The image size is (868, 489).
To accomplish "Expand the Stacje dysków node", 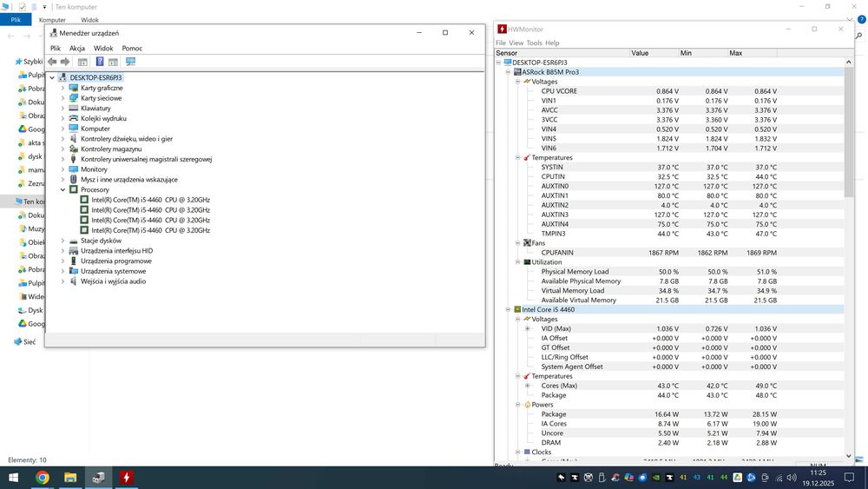I will 62,241.
